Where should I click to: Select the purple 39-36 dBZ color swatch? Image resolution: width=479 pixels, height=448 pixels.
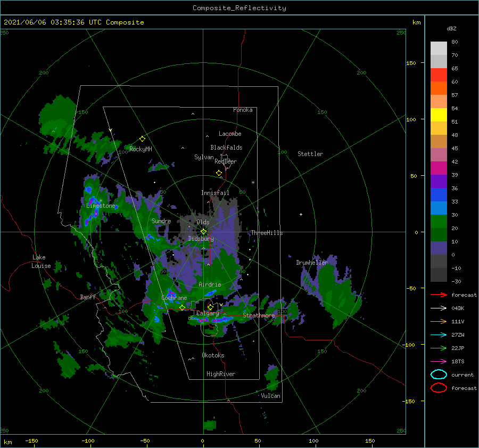click(x=439, y=181)
